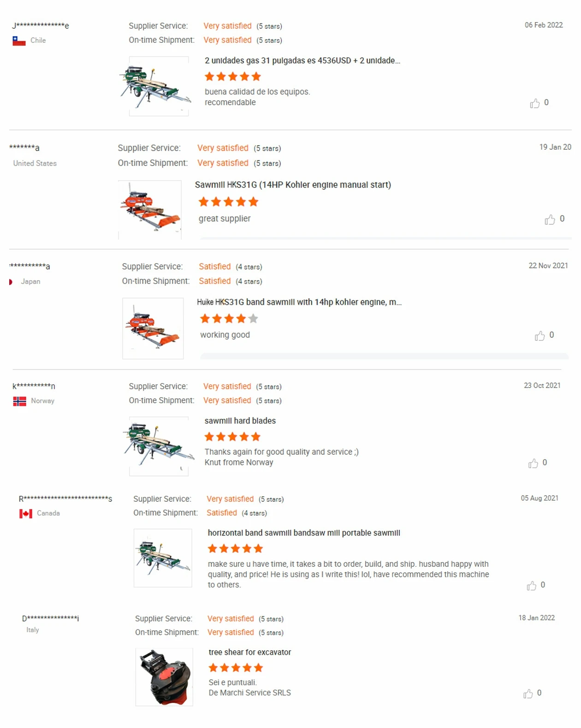Like the "working good" review from Japan
Image resolution: width=581 pixels, height=728 pixels.
pyautogui.click(x=539, y=336)
